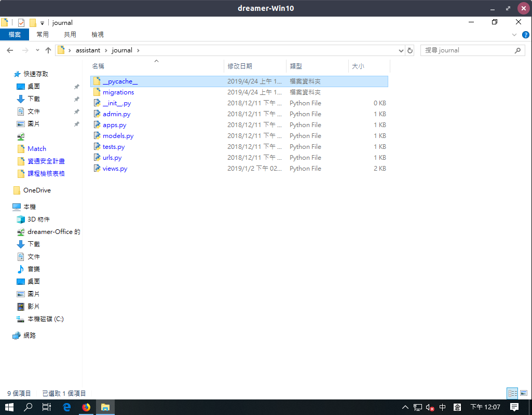532x415 pixels.
Task: Open the Task View taskbar icon
Action: [47, 407]
